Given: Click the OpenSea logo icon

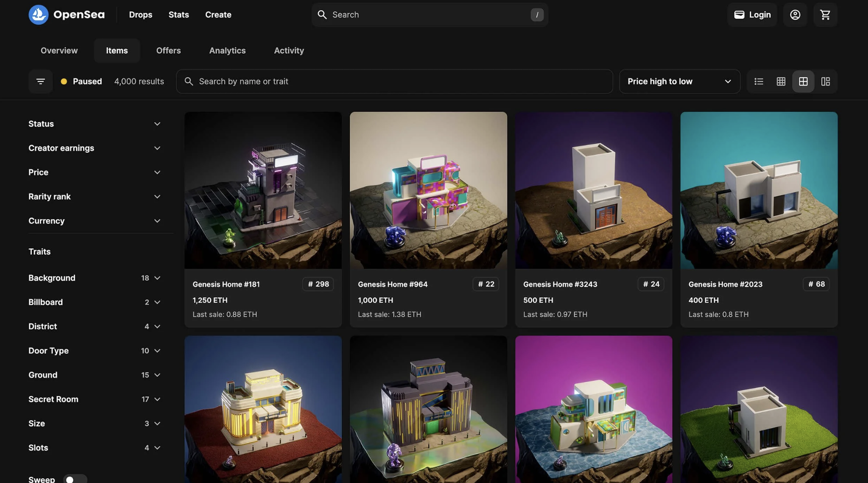Looking at the screenshot, I should [39, 15].
